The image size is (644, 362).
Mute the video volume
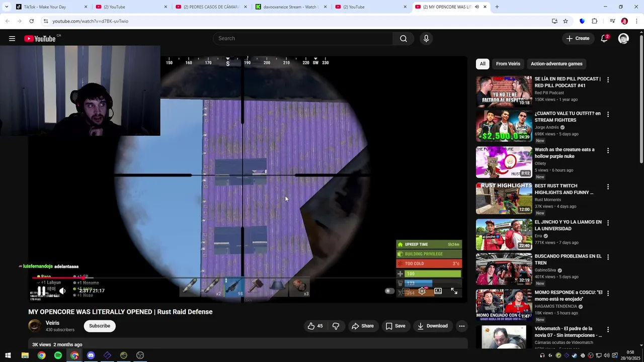click(x=62, y=291)
